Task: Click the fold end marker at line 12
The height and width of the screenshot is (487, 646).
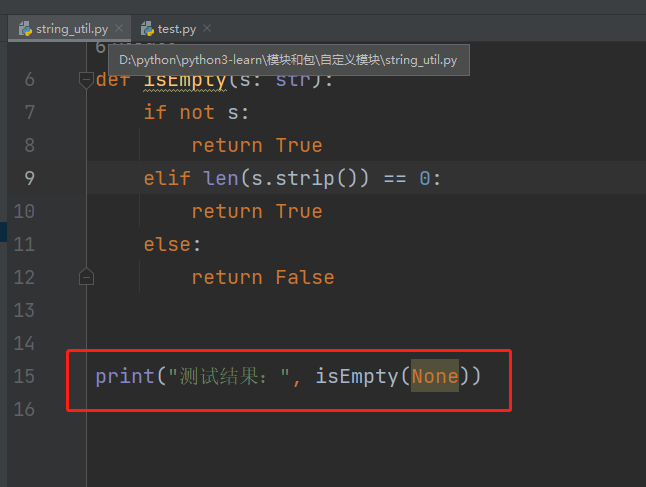Action: coord(86,277)
